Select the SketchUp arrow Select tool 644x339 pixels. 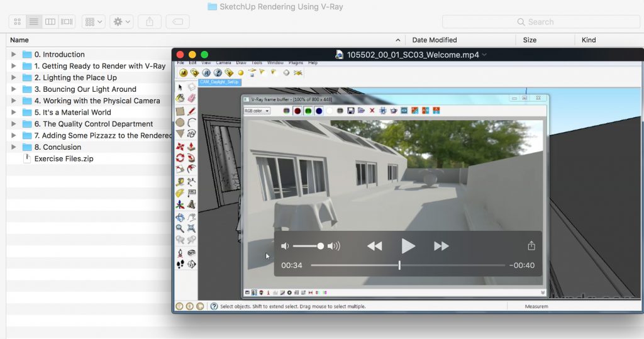pos(180,87)
